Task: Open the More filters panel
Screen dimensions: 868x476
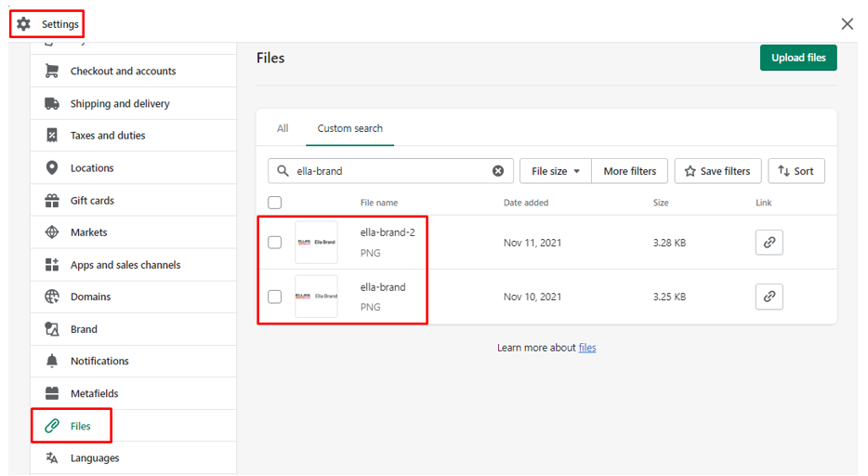Action: point(629,171)
